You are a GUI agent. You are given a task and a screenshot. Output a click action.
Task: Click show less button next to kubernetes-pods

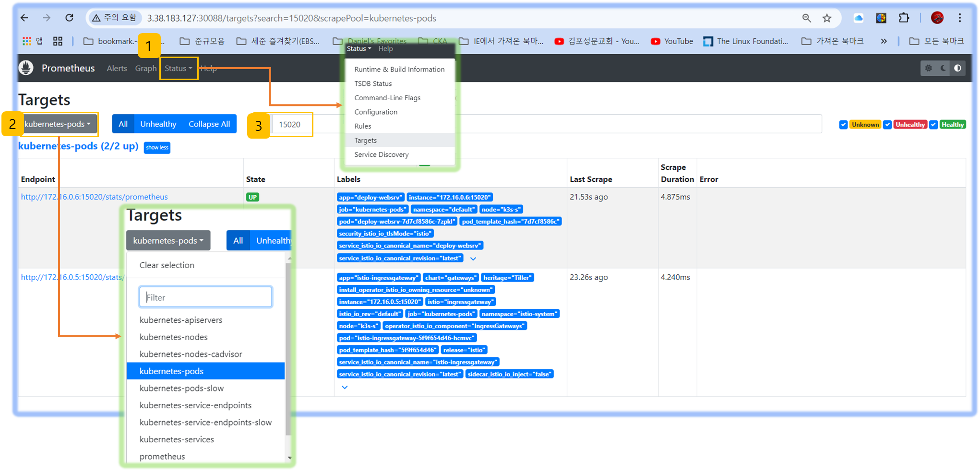[x=157, y=147]
